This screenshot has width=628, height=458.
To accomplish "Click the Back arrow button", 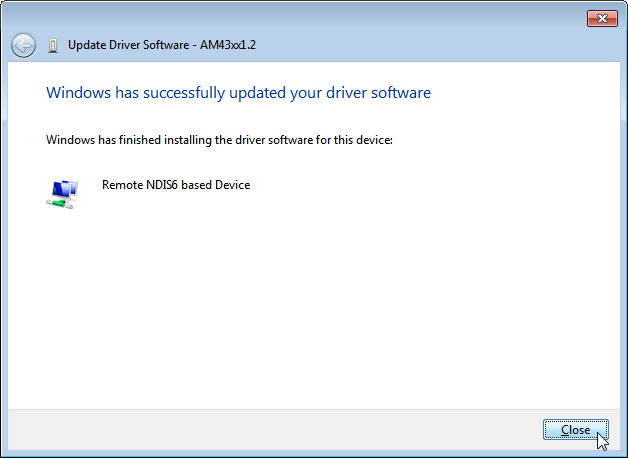I will click(x=23, y=45).
